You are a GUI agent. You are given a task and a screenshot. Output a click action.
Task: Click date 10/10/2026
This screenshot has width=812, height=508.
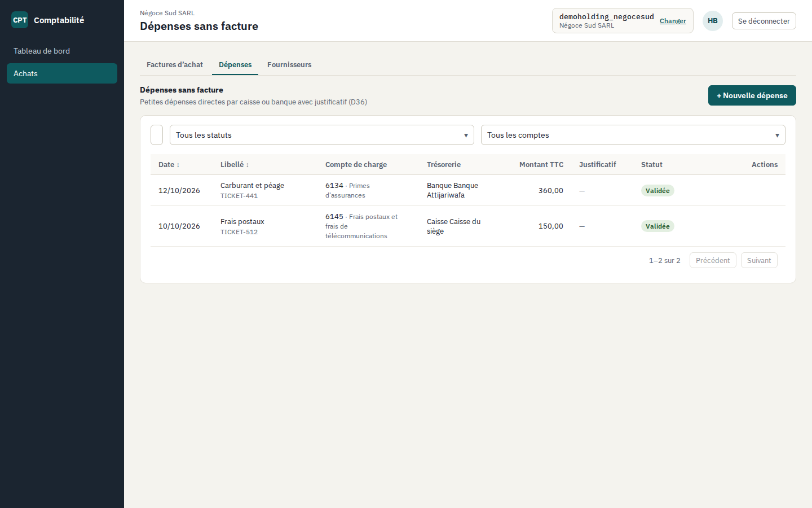179,226
